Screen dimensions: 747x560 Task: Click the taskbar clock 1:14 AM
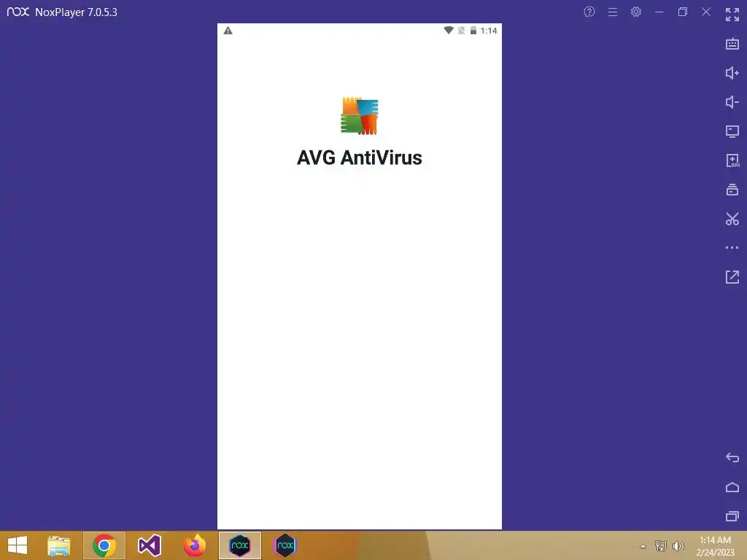point(715,540)
